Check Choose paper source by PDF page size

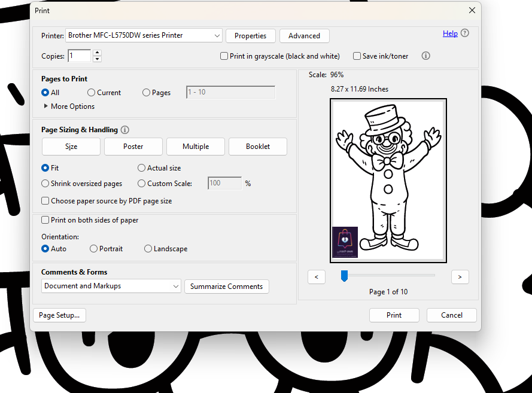tap(45, 201)
